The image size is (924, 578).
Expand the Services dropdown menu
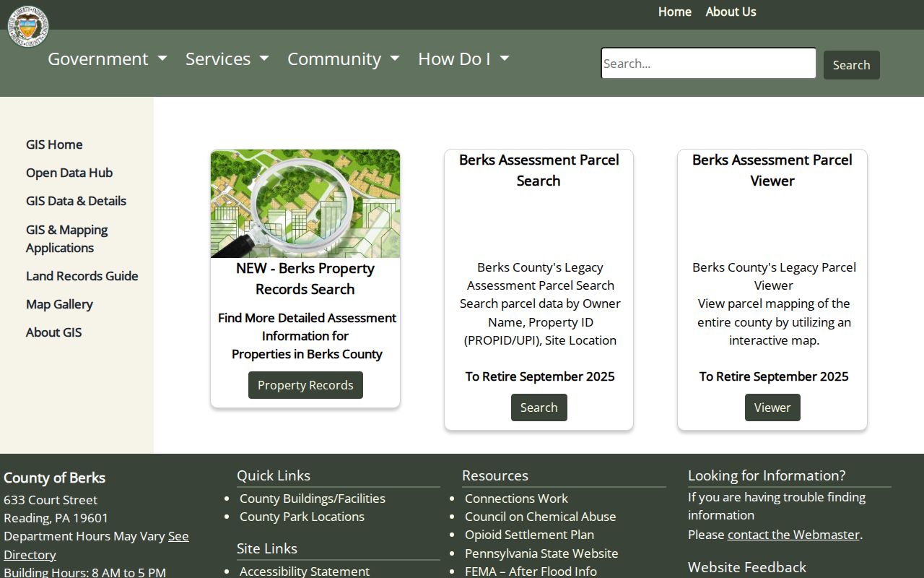click(x=227, y=59)
